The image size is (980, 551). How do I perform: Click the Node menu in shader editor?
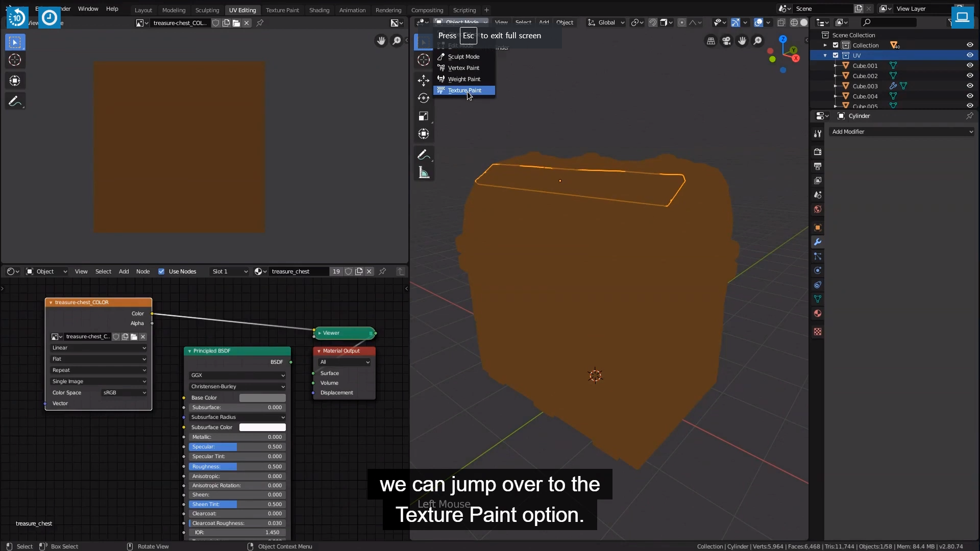click(143, 271)
